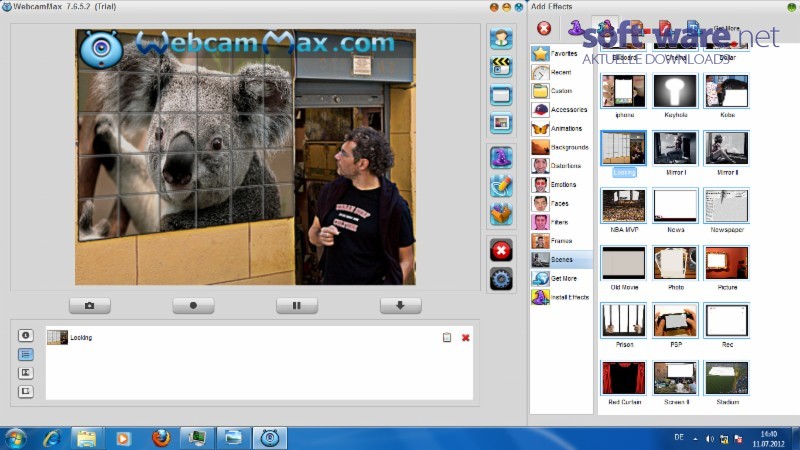Apply the Prison scene effect
This screenshot has width=800, height=450.
[623, 320]
